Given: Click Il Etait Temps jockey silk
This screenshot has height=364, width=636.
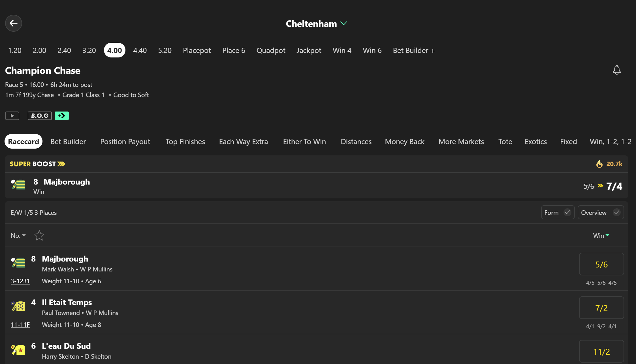Looking at the screenshot, I should tap(18, 306).
